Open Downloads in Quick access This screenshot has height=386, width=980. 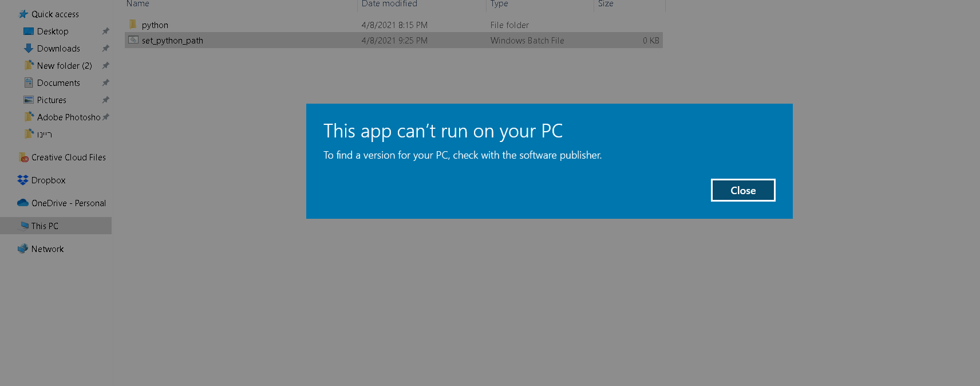click(58, 49)
